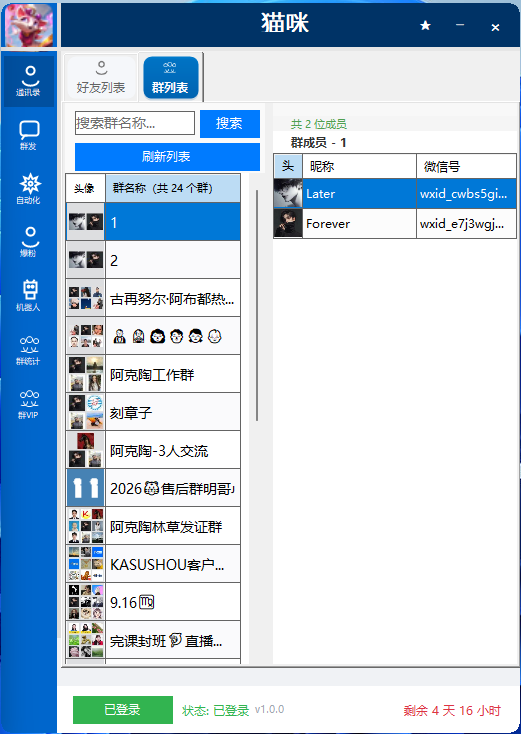Click the 搜索 button
The image size is (521, 734).
[229, 124]
